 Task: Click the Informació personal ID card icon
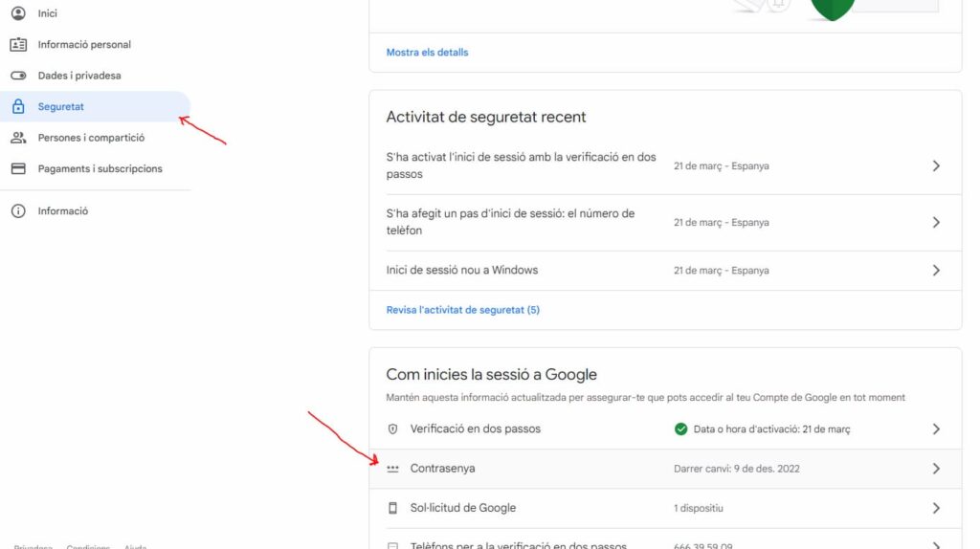click(x=18, y=45)
